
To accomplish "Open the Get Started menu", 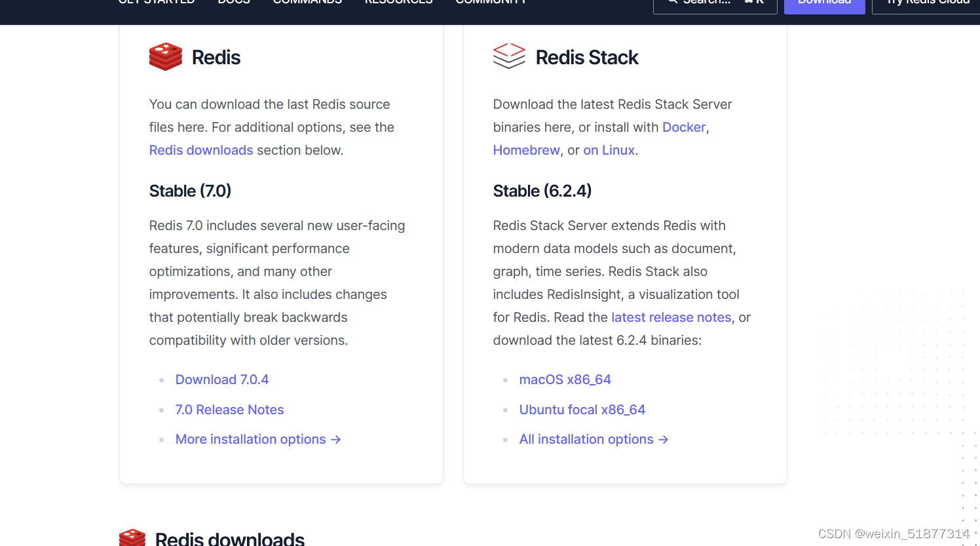I will coord(157,3).
